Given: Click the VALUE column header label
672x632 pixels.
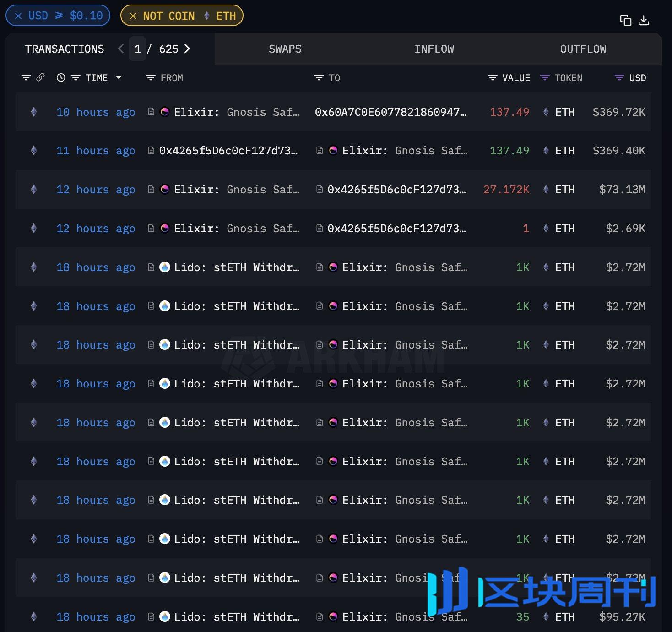Looking at the screenshot, I should click(x=516, y=78).
